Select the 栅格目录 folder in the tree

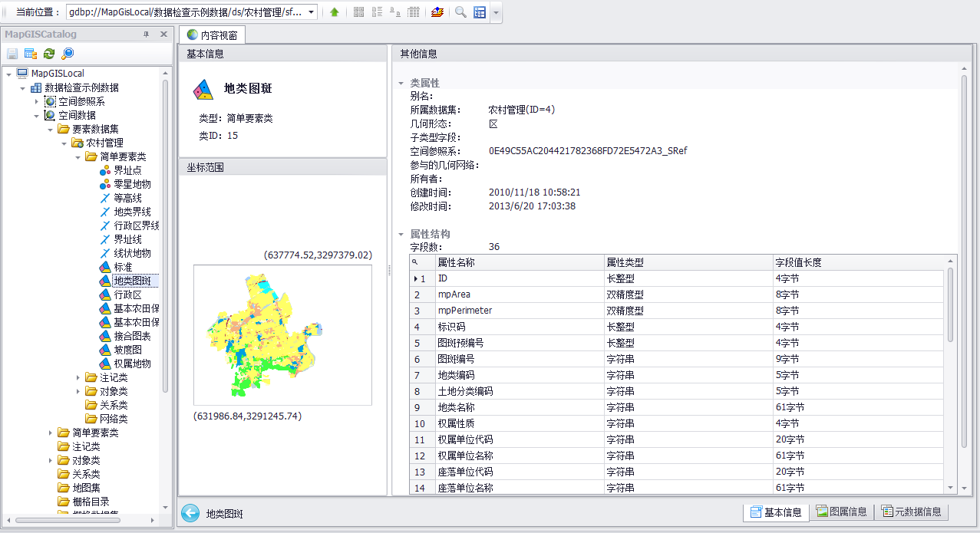pos(84,502)
